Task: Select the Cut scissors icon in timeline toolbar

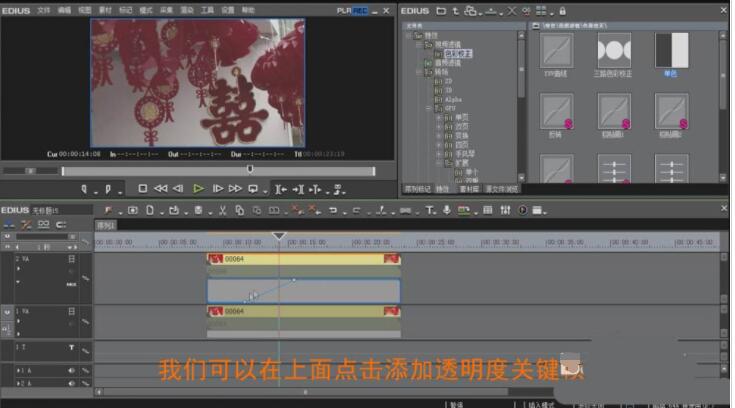Action: click(x=223, y=211)
